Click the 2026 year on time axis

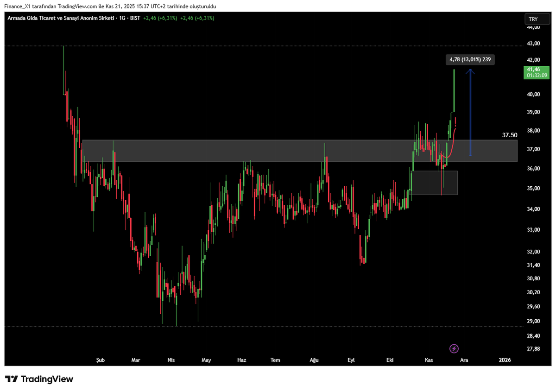point(505,360)
